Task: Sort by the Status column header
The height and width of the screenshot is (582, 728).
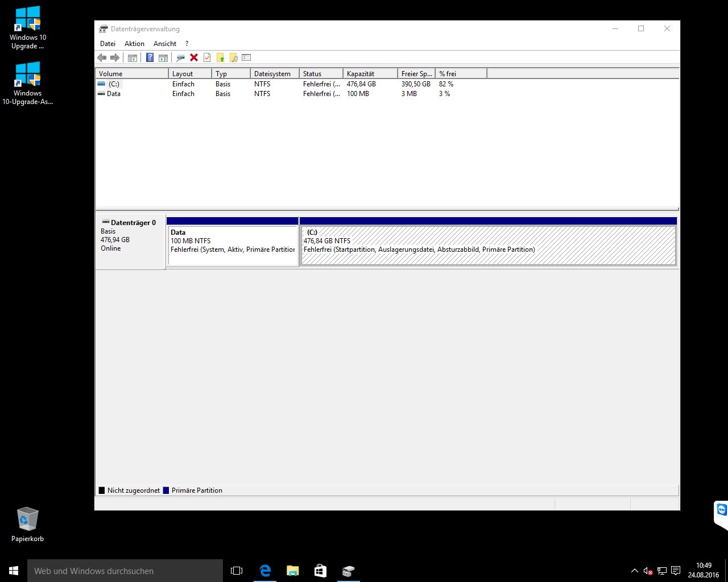Action: 321,74
